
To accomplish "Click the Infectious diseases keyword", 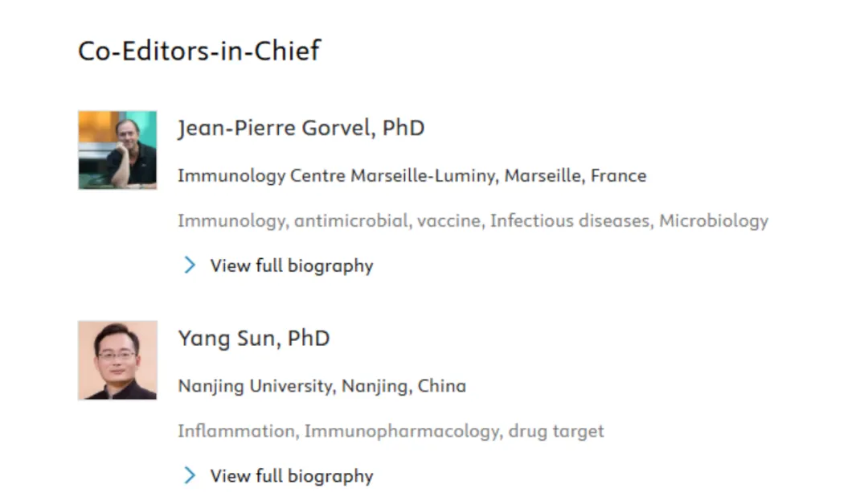I will [570, 220].
